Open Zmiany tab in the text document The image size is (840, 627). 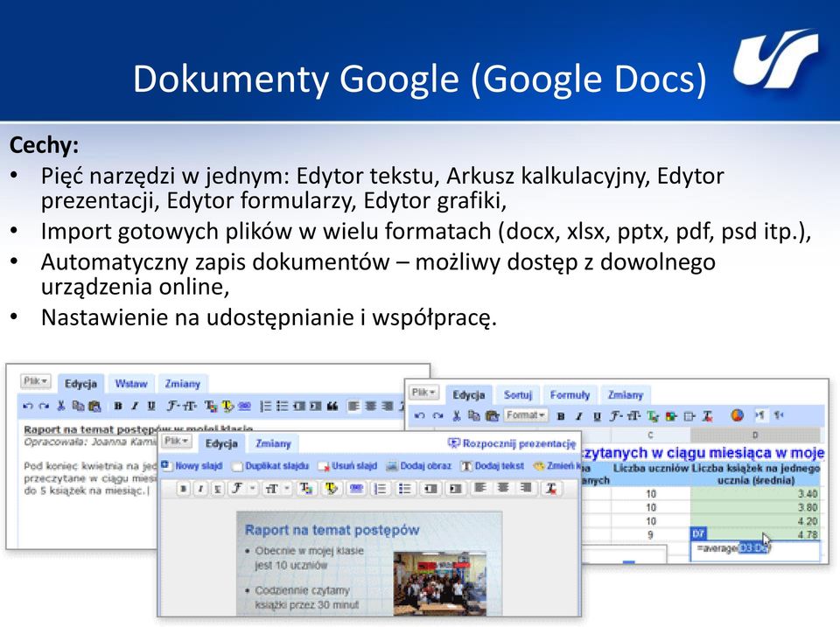(182, 383)
